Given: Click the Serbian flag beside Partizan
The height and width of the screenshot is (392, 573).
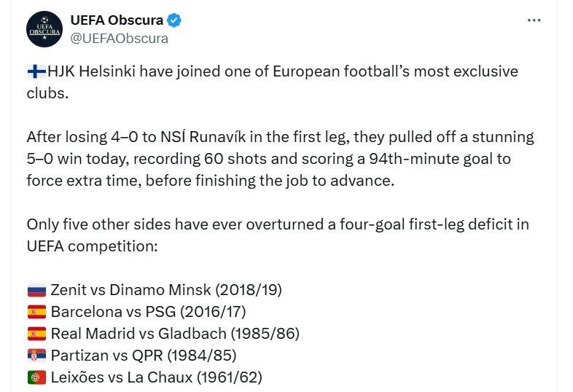Looking at the screenshot, I should click(x=36, y=356).
